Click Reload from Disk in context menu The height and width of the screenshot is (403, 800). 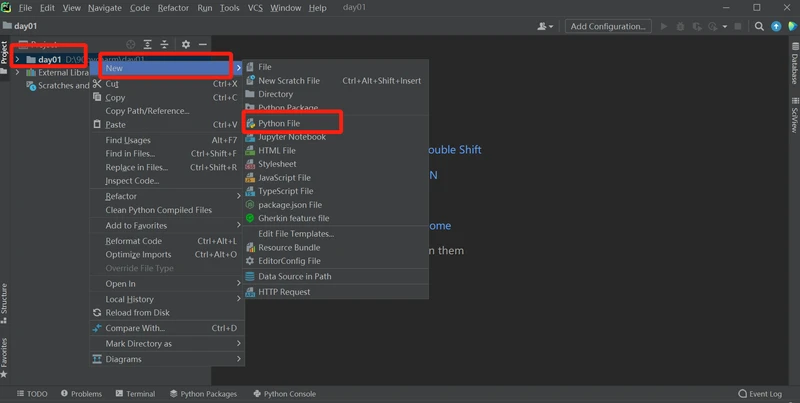137,313
